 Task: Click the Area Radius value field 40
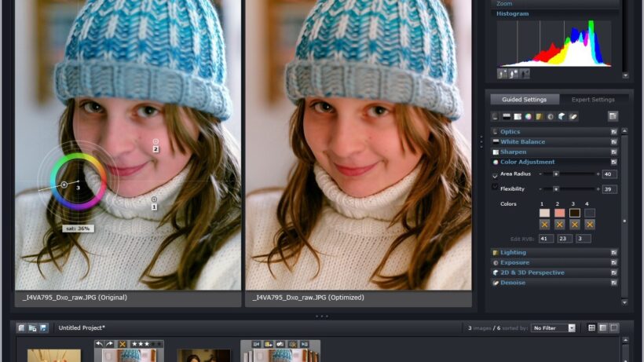609,174
